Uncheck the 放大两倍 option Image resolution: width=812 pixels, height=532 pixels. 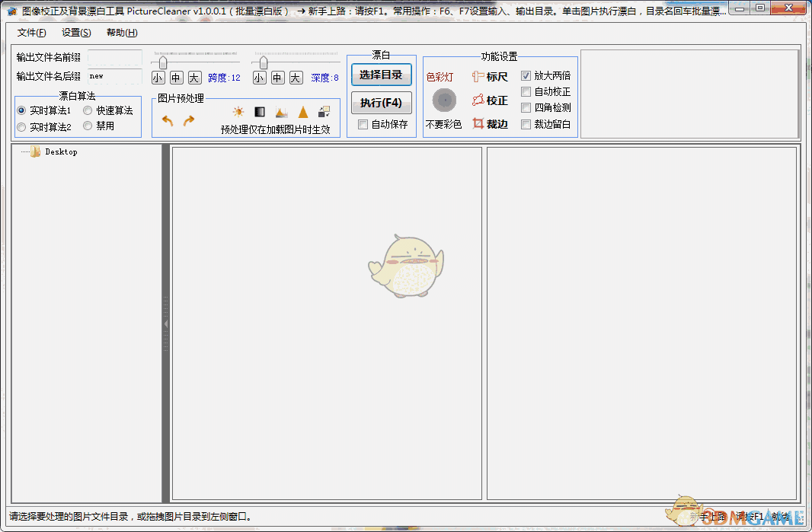point(526,74)
